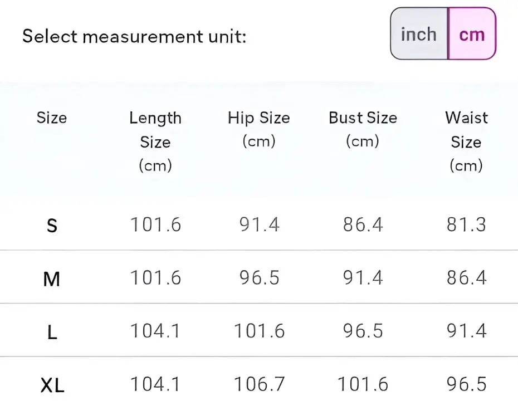
Task: Click the Bust Size (cm) header
Action: click(363, 130)
